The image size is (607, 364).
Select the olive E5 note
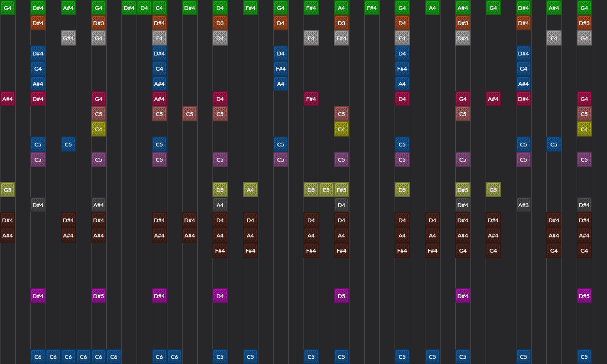click(326, 190)
